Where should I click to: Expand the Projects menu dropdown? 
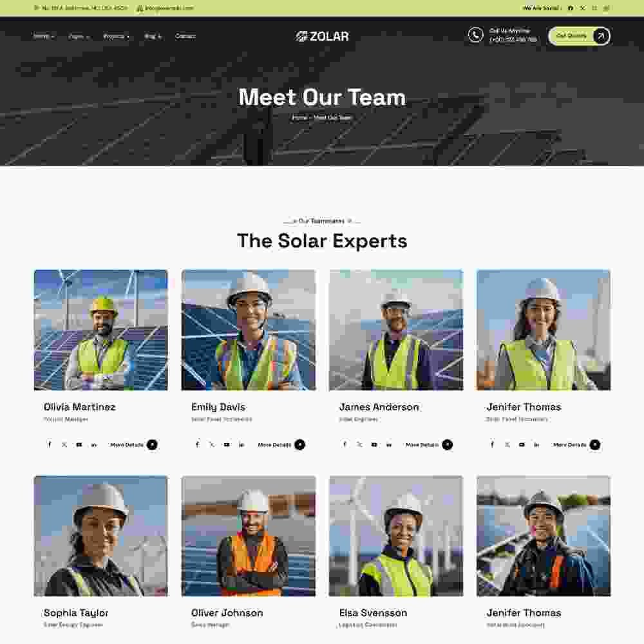pyautogui.click(x=116, y=36)
